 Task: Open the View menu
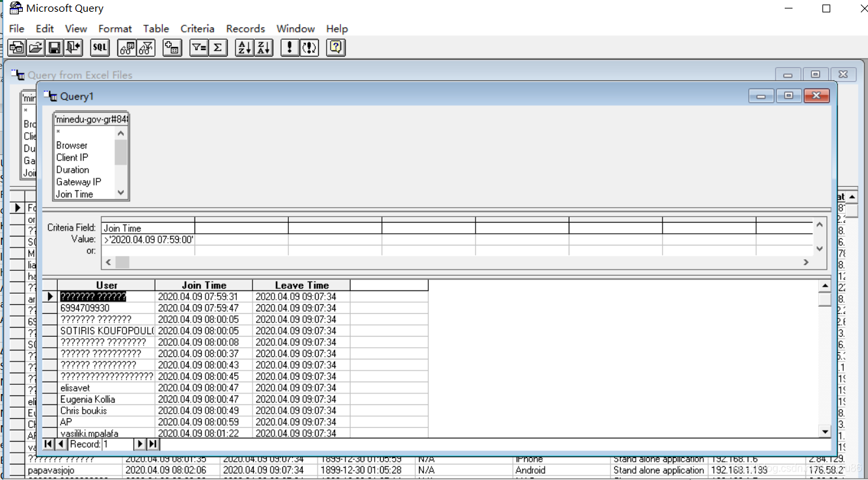[x=76, y=29]
